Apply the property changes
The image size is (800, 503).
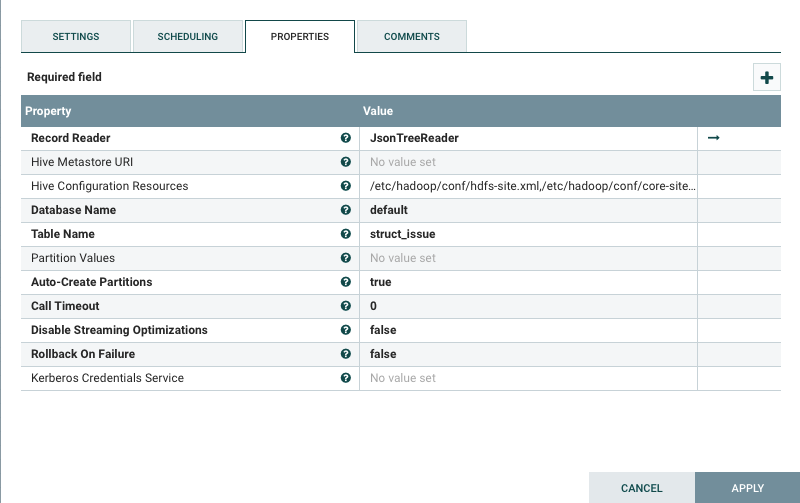(747, 488)
